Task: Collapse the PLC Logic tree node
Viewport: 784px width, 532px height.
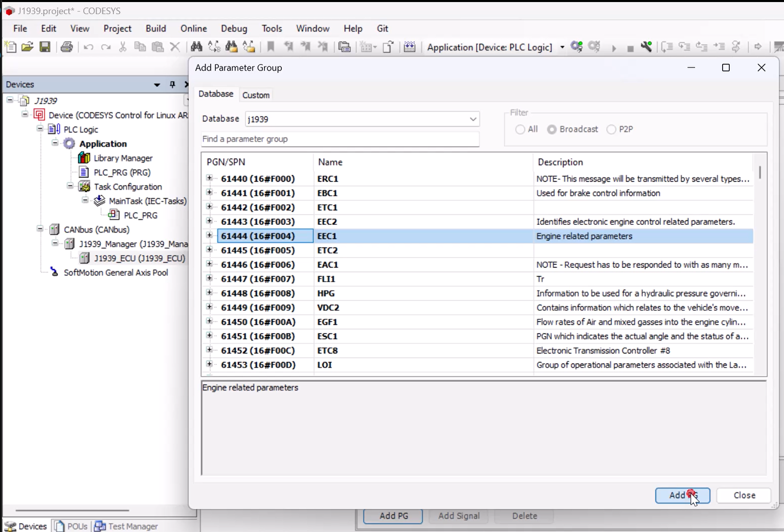Action: [x=40, y=129]
